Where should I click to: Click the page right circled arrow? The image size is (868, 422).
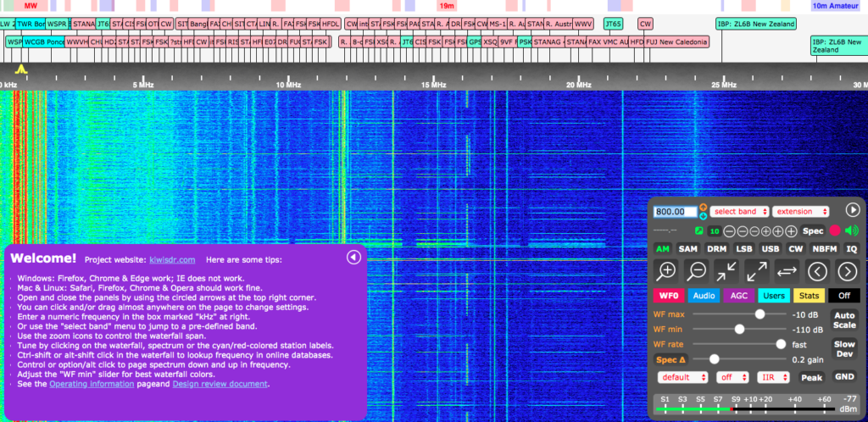point(847,271)
